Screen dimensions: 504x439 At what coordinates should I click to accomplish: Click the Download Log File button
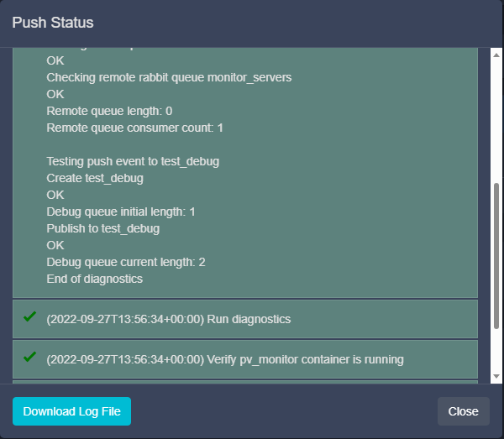pyautogui.click(x=71, y=411)
